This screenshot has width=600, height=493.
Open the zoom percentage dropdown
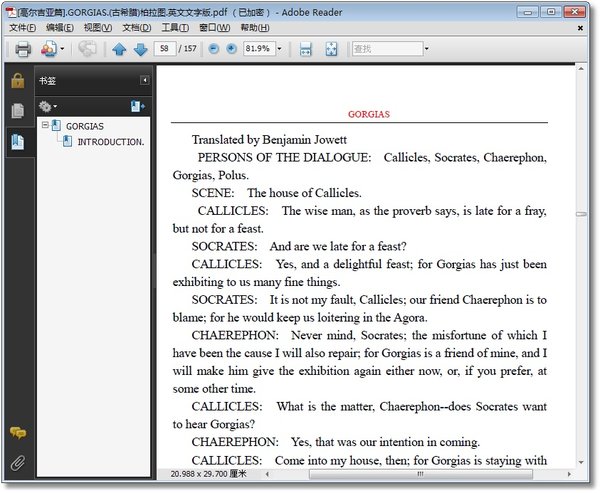point(278,49)
